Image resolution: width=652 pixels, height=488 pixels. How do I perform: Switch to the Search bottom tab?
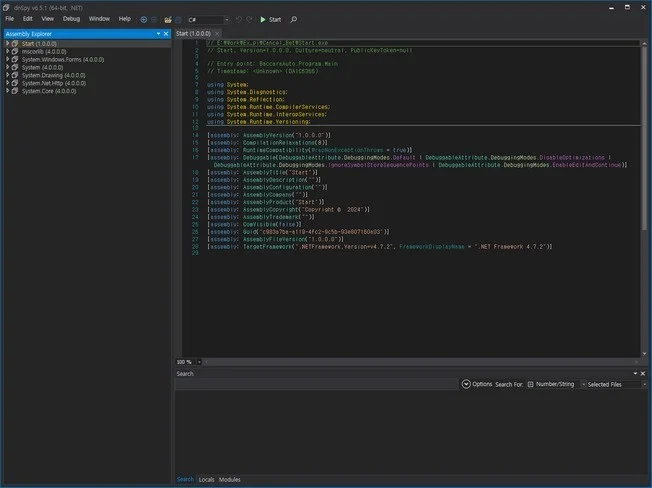[x=185, y=479]
